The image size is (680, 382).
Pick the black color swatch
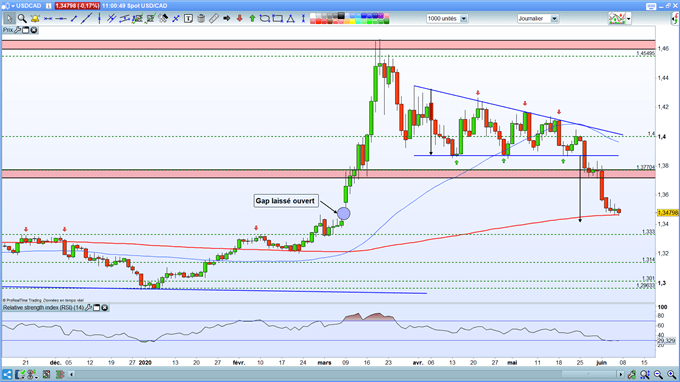click(x=341, y=16)
